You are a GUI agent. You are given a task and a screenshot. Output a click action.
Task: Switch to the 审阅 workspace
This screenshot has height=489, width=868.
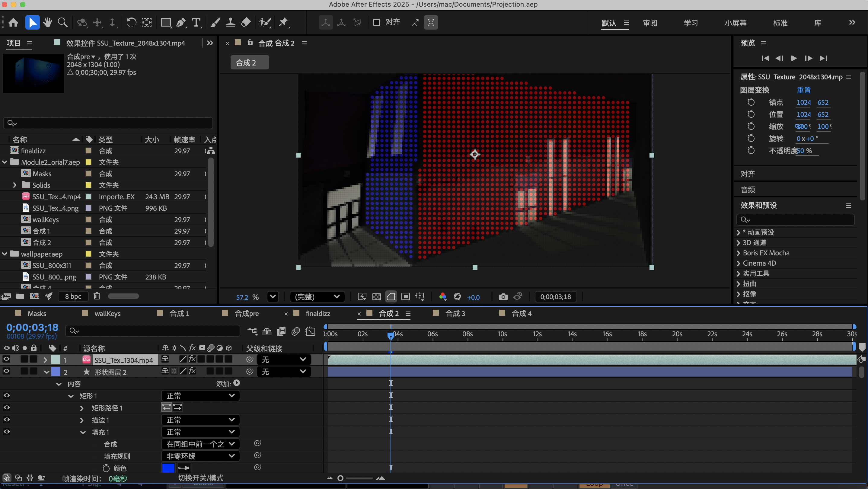click(x=650, y=23)
